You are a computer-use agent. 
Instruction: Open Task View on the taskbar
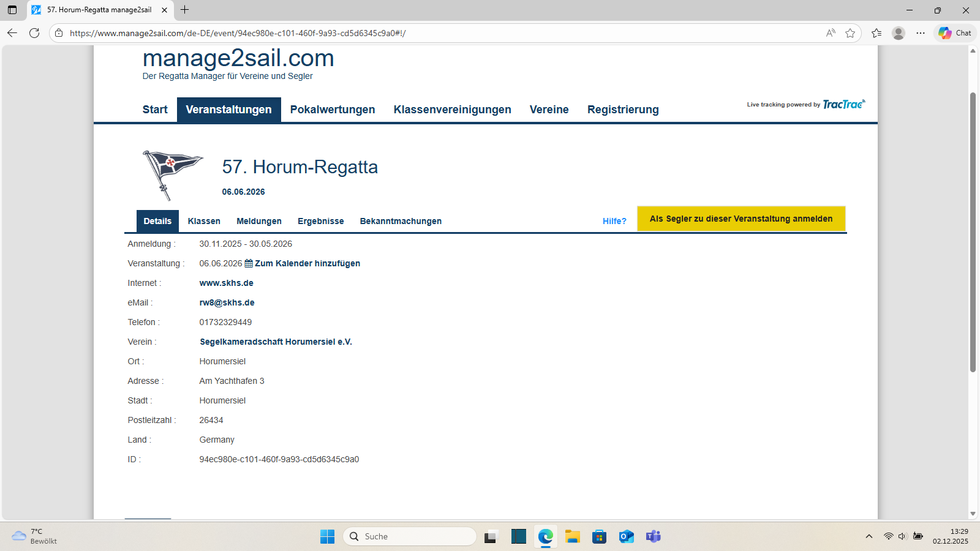(491, 536)
